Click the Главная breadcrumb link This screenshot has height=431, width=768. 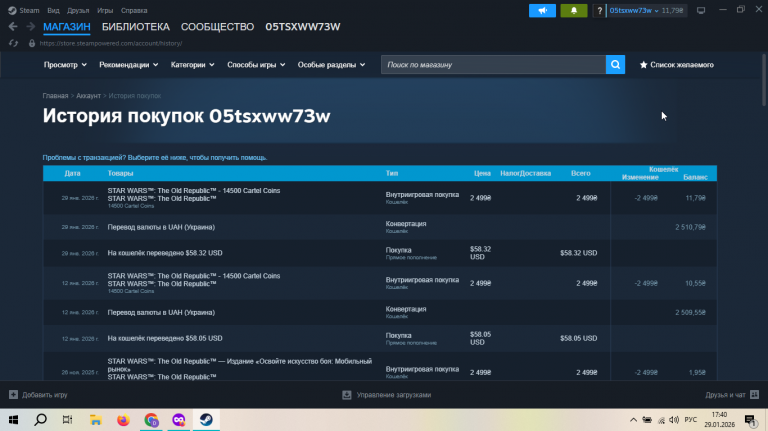pyautogui.click(x=55, y=96)
